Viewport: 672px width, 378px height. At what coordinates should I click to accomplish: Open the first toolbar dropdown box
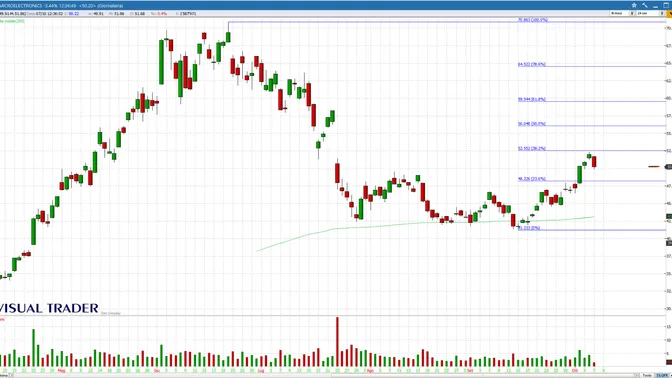620,14
